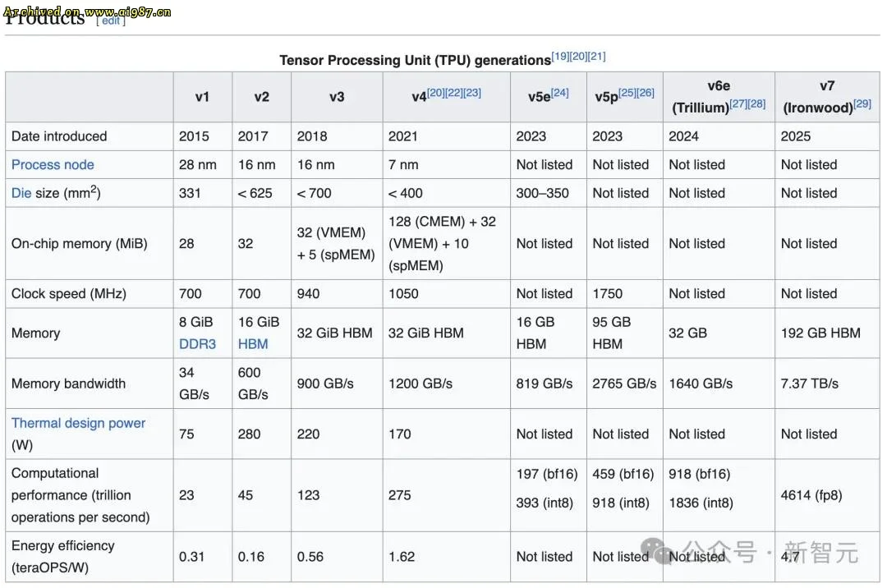
Task: Click reference [23] in the v4 header
Action: pyautogui.click(x=471, y=92)
